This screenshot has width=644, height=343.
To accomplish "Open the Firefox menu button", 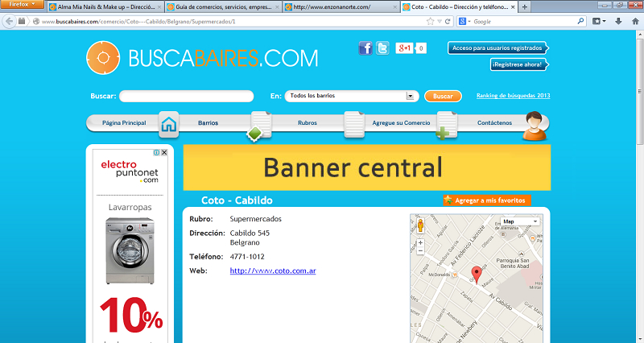I will tap(22, 5).
